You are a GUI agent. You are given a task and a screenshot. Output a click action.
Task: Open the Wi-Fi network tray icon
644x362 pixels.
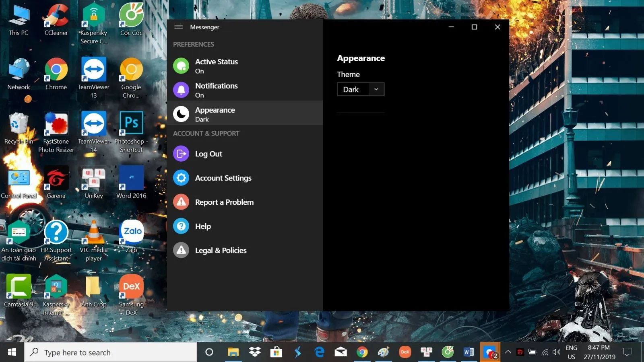click(x=545, y=352)
